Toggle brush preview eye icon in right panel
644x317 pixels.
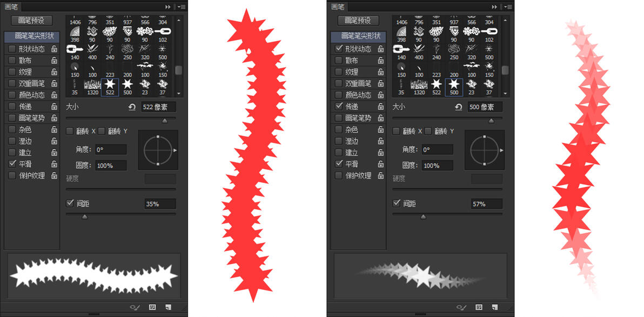pyautogui.click(x=461, y=307)
